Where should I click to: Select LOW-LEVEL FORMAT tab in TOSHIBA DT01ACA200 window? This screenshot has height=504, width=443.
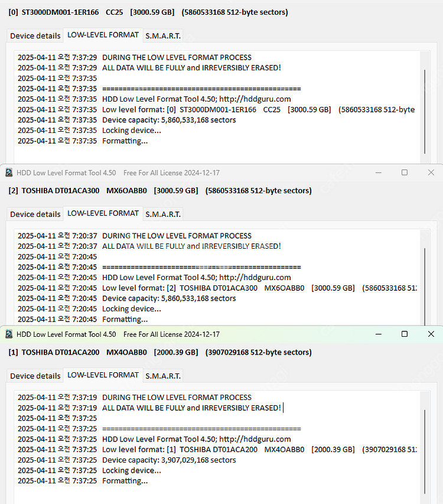click(x=103, y=375)
